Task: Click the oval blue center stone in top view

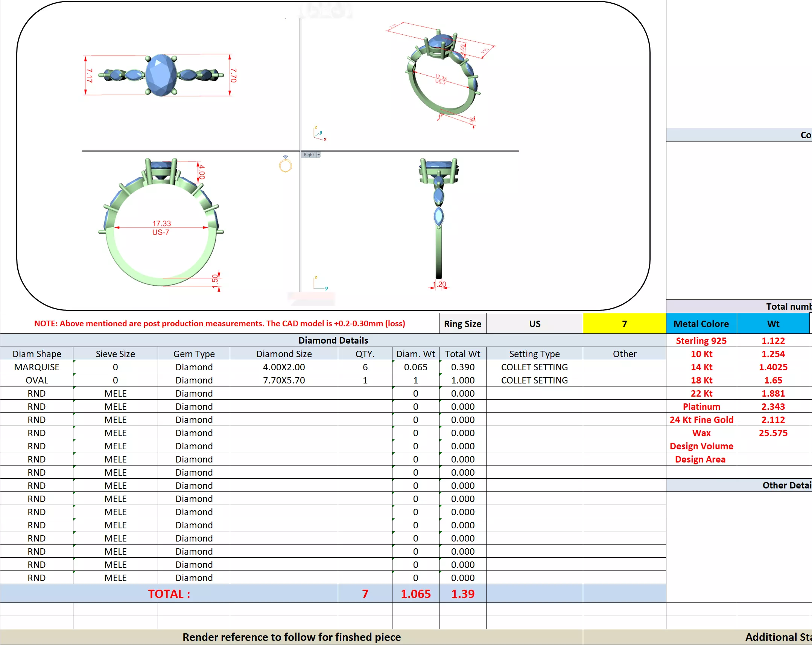Action: tap(161, 75)
